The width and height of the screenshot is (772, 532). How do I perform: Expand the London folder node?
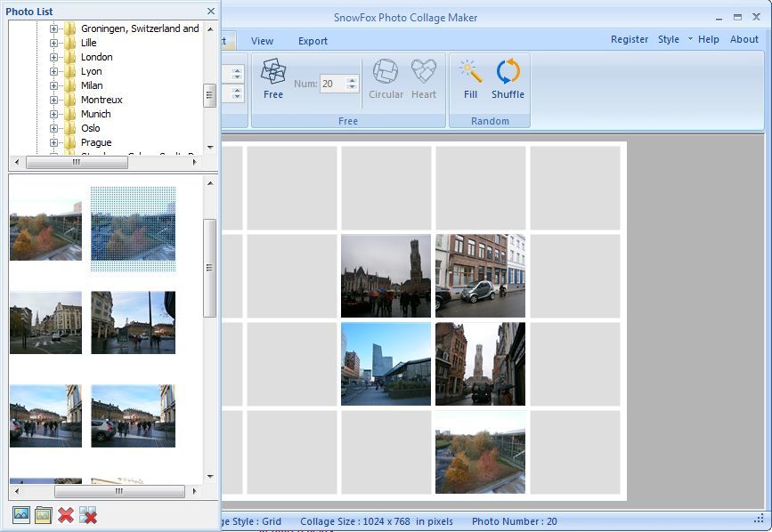coord(53,57)
